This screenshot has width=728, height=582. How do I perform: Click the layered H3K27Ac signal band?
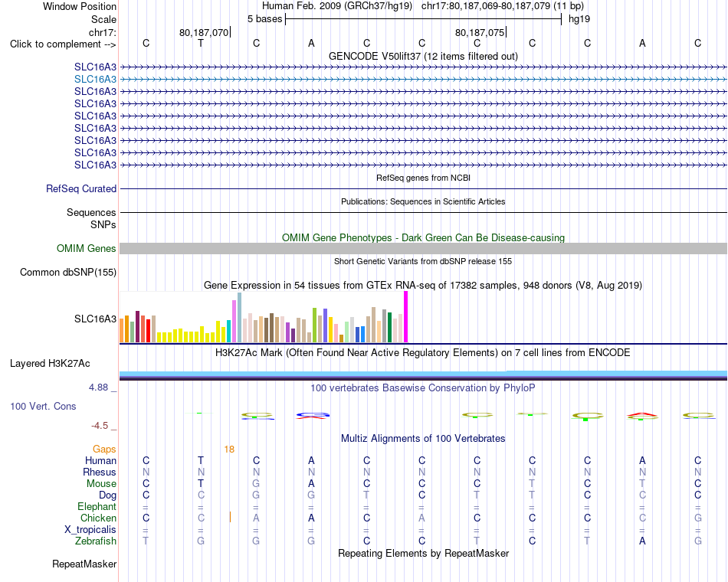[x=423, y=375]
